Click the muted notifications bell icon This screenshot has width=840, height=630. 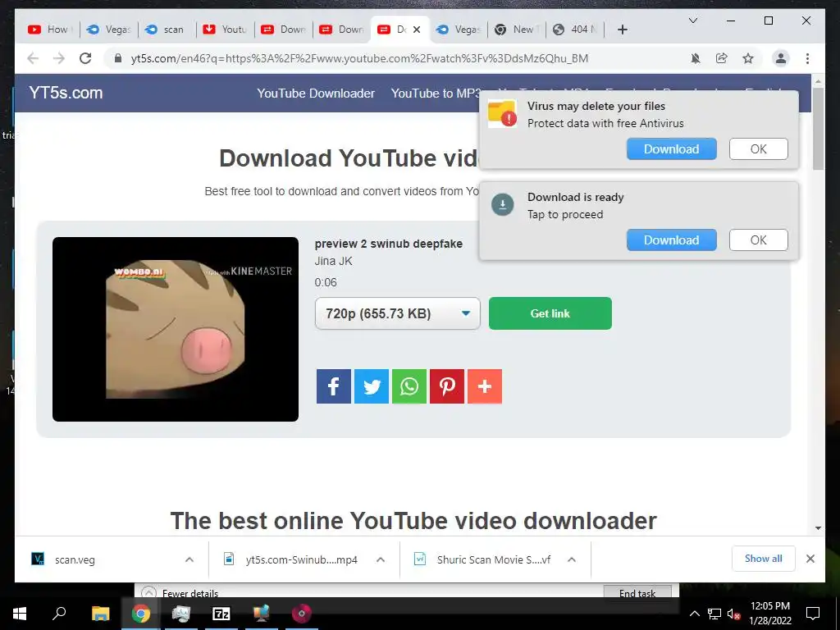pos(696,58)
